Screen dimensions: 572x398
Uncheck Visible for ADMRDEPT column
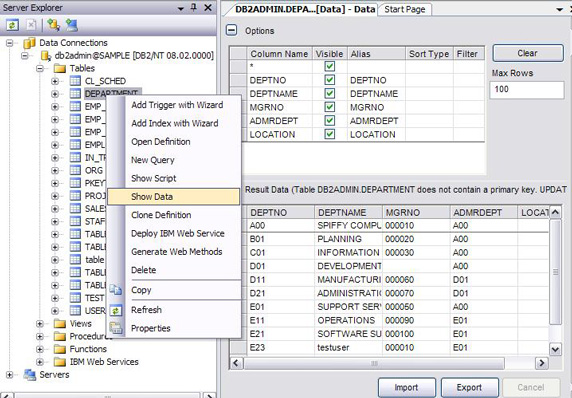coord(330,120)
